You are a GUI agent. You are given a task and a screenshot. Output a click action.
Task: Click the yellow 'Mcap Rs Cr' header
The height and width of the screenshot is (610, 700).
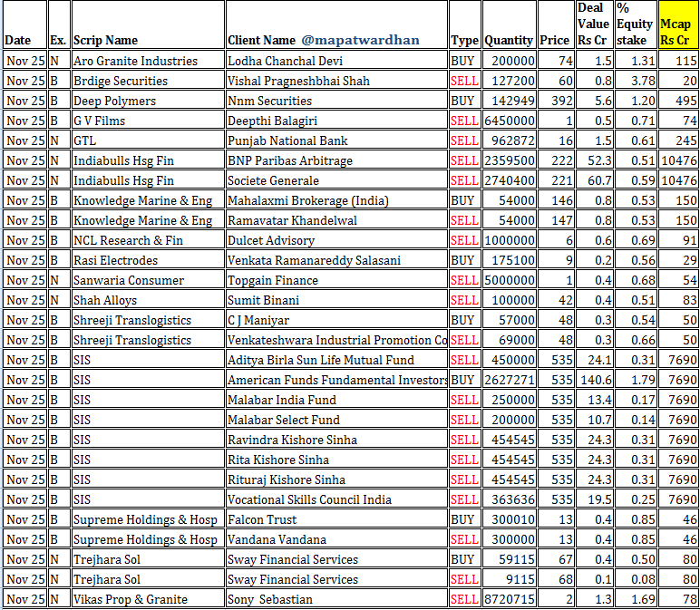point(678,24)
